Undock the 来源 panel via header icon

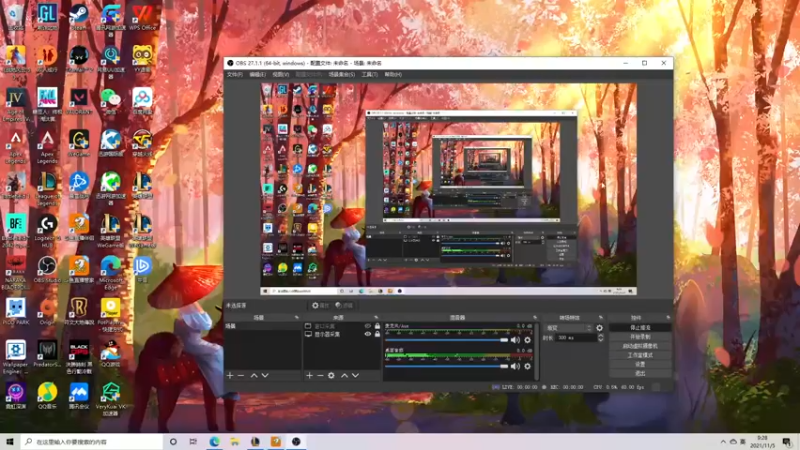tap(376, 317)
